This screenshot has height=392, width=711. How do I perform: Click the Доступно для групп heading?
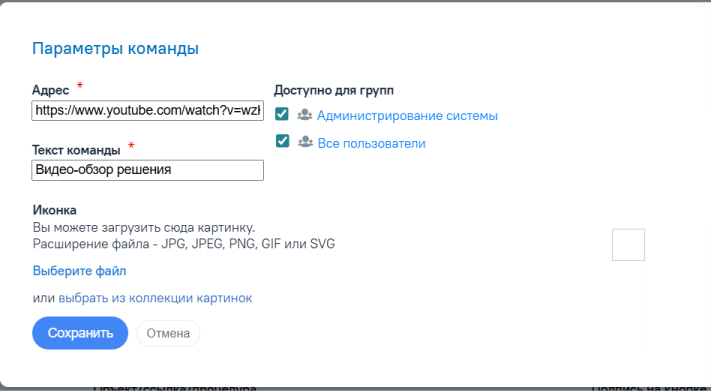click(334, 90)
